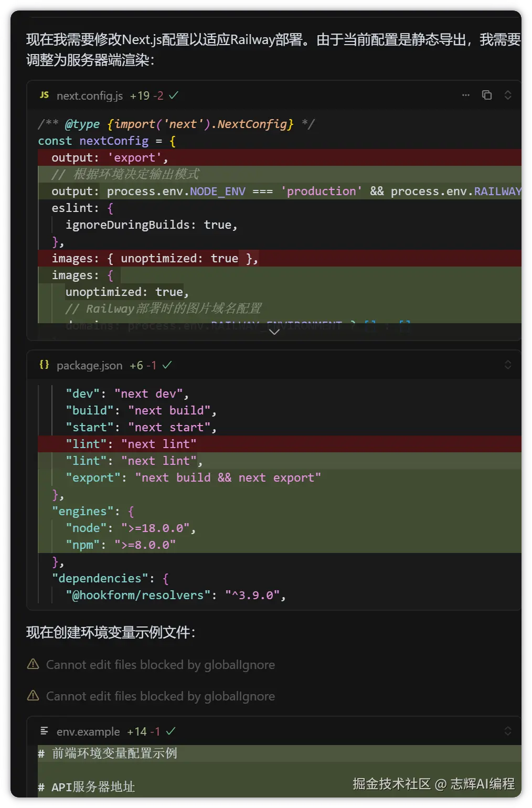Click the second globalIgnore warning icon
Screen dimensions: 532x808
point(33,696)
